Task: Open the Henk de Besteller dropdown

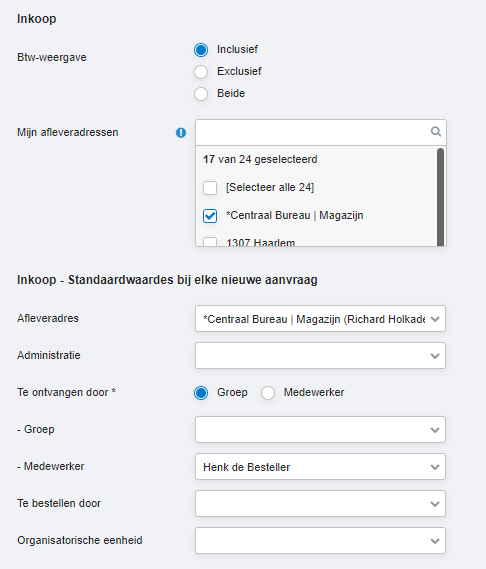Action: click(x=320, y=467)
